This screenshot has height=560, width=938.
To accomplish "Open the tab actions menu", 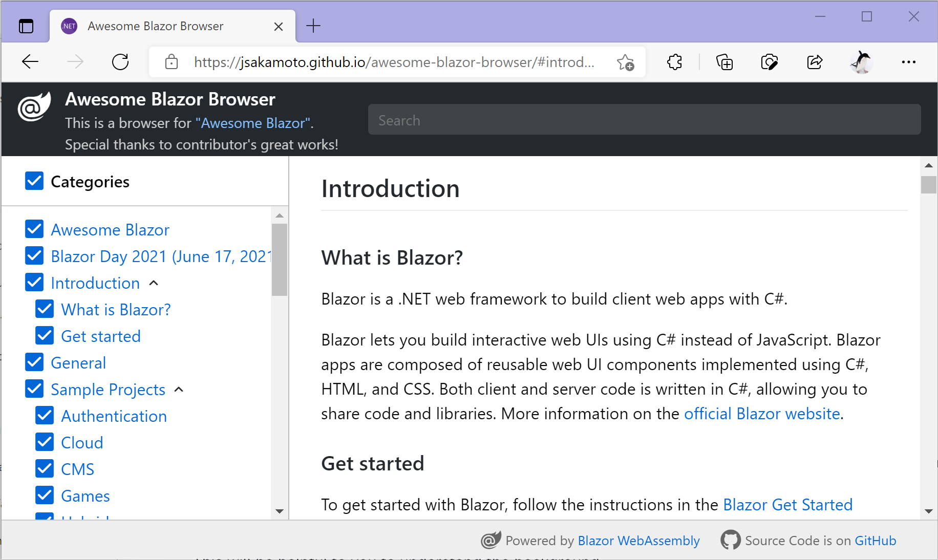I will [x=26, y=26].
